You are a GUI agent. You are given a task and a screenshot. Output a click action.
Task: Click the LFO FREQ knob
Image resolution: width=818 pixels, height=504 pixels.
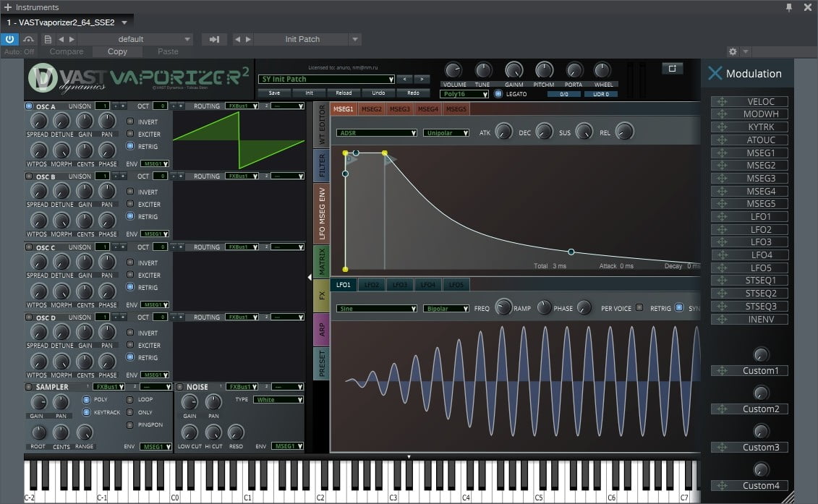pos(503,307)
